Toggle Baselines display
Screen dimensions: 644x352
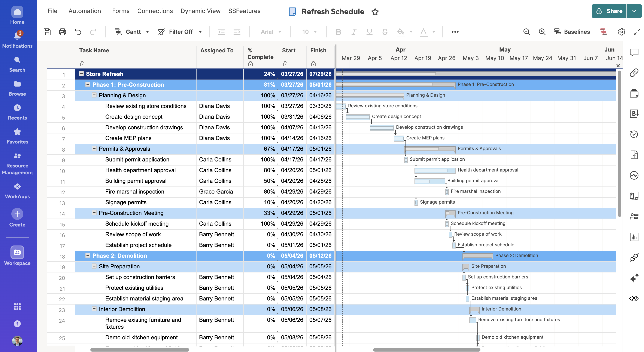(x=572, y=32)
